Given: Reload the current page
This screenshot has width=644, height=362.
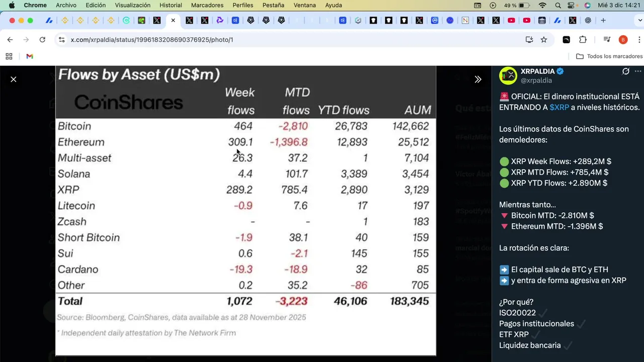Looking at the screenshot, I should 42,40.
